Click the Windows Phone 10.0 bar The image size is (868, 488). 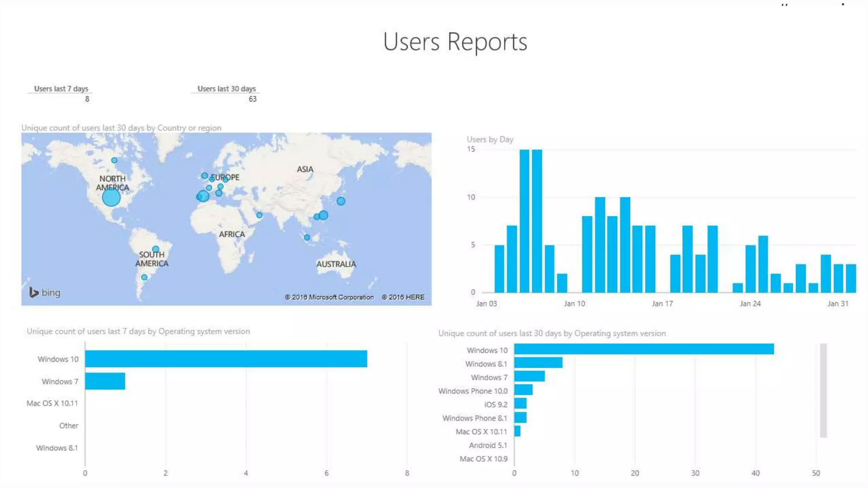523,390
